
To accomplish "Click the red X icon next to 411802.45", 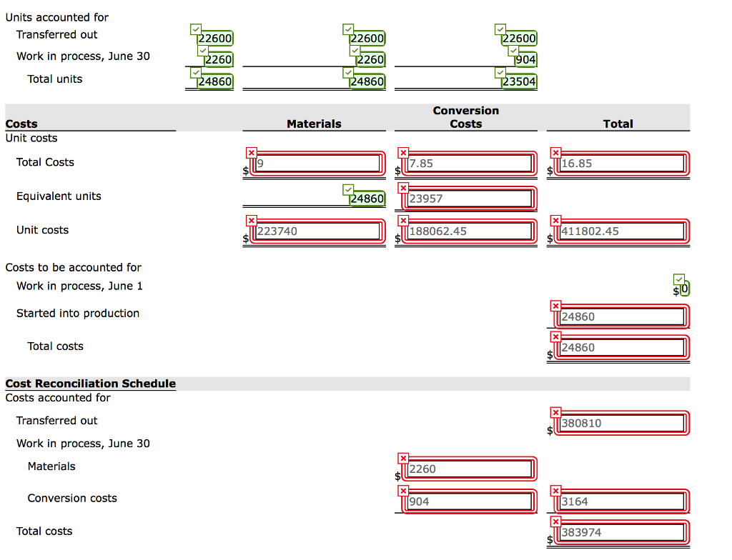I will [x=555, y=220].
